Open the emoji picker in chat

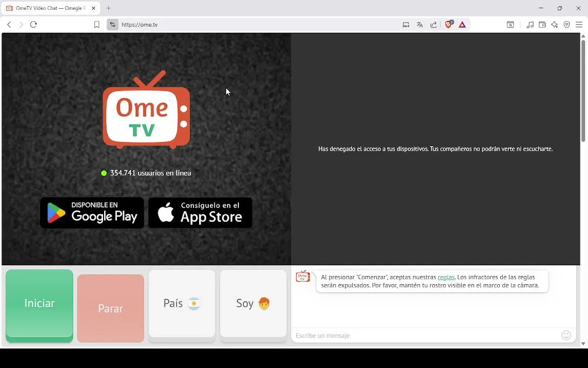(566, 335)
